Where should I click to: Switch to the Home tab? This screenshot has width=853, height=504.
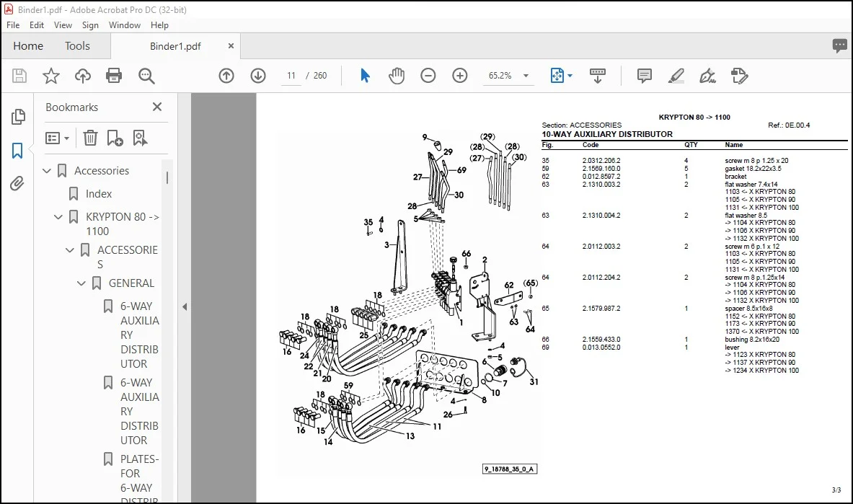click(x=28, y=46)
